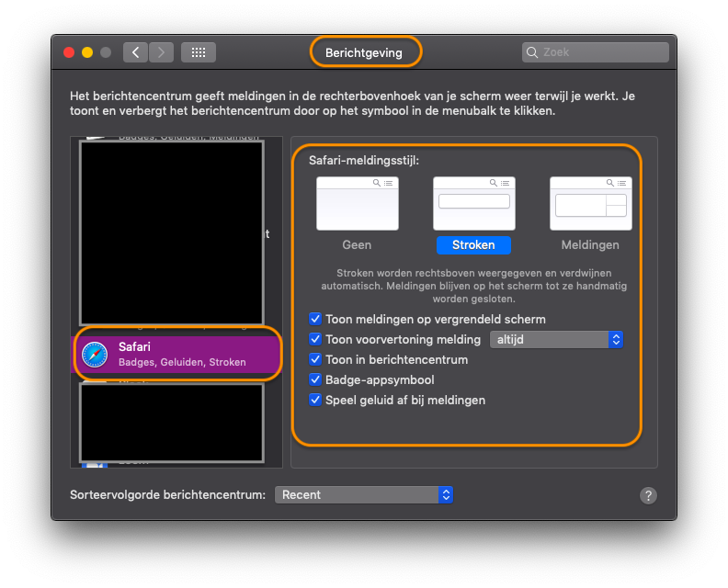Click the Badges, Geluiden, Stroken subtitle
Viewport: 728px width, 588px height.
tap(182, 363)
